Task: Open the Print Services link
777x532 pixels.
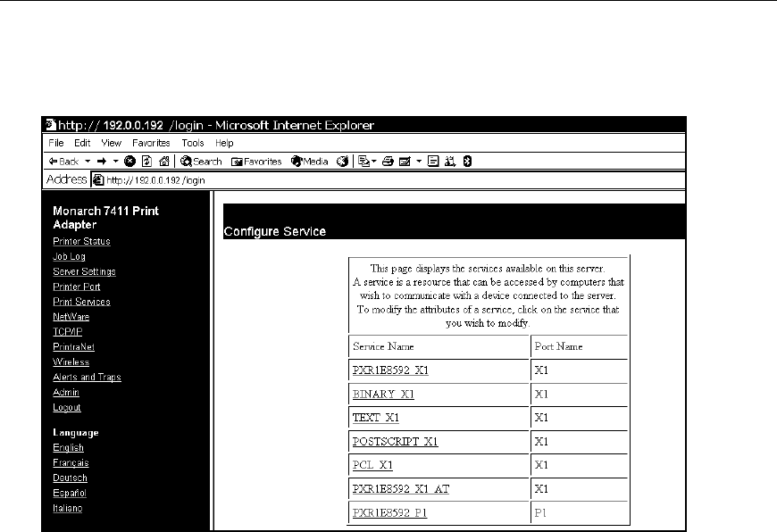Action: (81, 302)
